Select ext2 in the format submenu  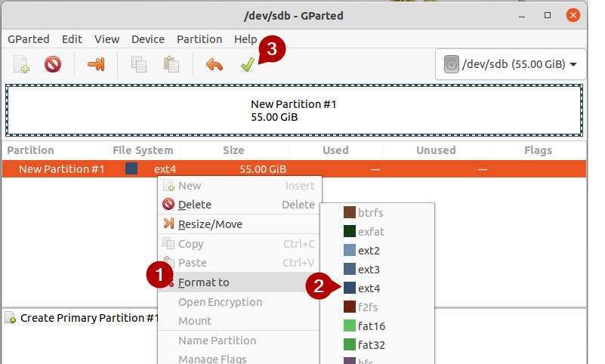[x=378, y=250]
